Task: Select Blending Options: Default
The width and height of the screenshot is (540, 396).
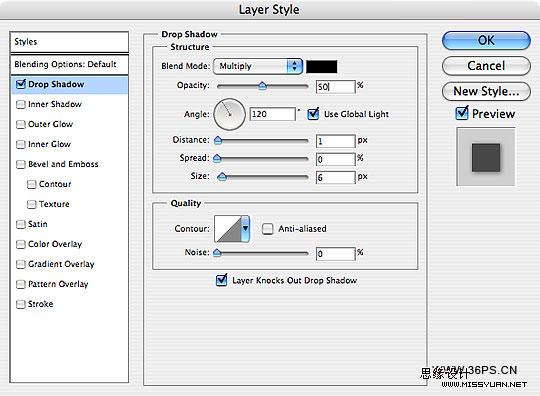Action: point(70,64)
